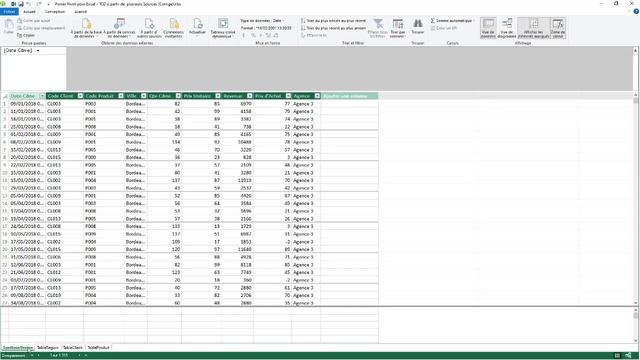Open Ville column filter arrow

pos(144,96)
